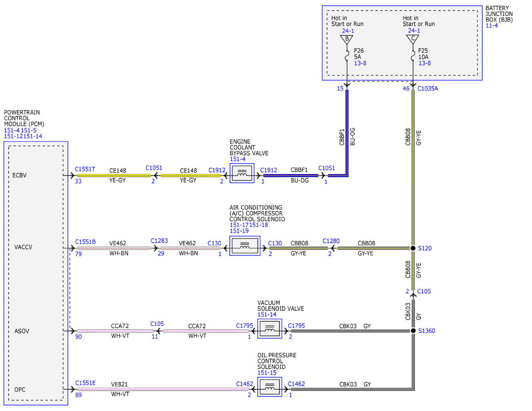Click pin number 79 on the VACCV circuit
Screen dimensions: 532x411
pyautogui.click(x=78, y=254)
